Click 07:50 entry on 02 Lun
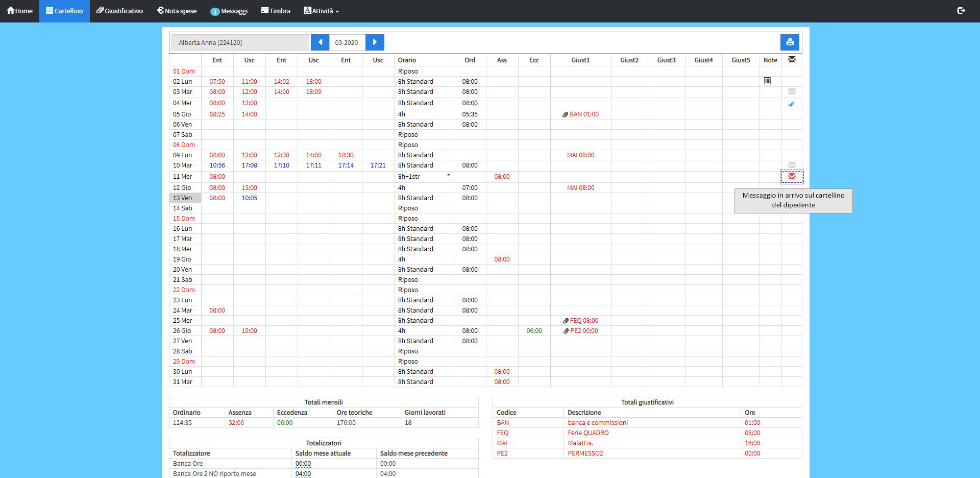 coord(217,82)
